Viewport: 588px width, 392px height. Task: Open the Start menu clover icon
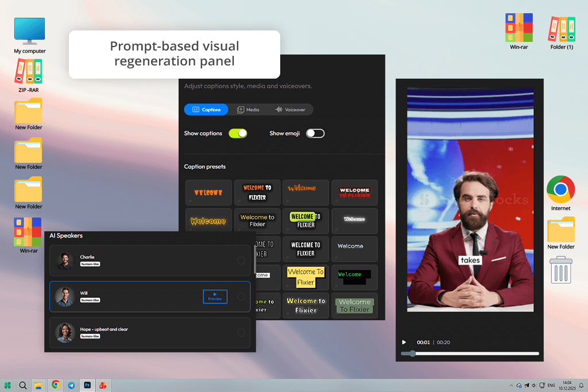7,385
